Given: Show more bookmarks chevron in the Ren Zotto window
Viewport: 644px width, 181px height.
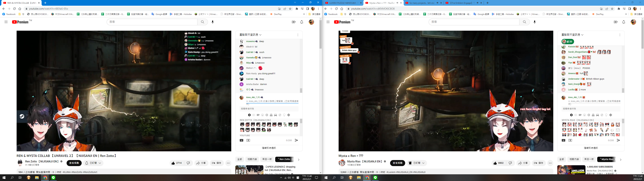Looking at the screenshot, I should 304,14.
